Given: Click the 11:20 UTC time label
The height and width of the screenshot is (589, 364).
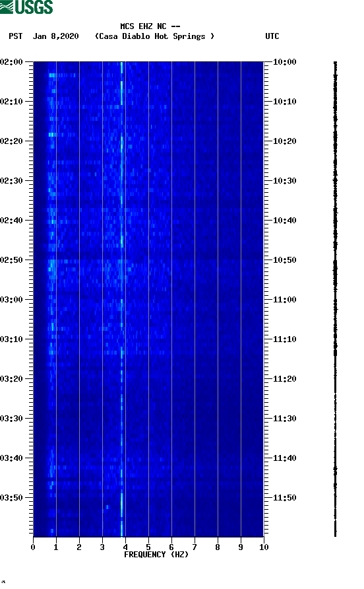Looking at the screenshot, I should pos(284,378).
